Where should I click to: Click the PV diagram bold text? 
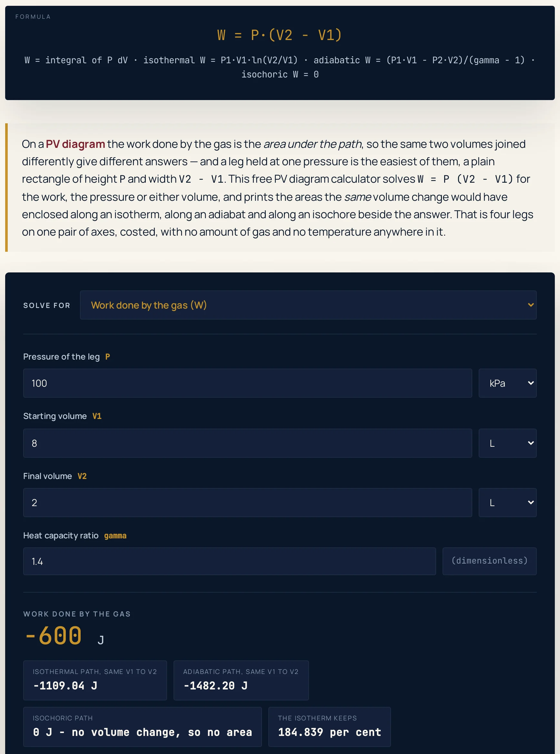coord(75,144)
